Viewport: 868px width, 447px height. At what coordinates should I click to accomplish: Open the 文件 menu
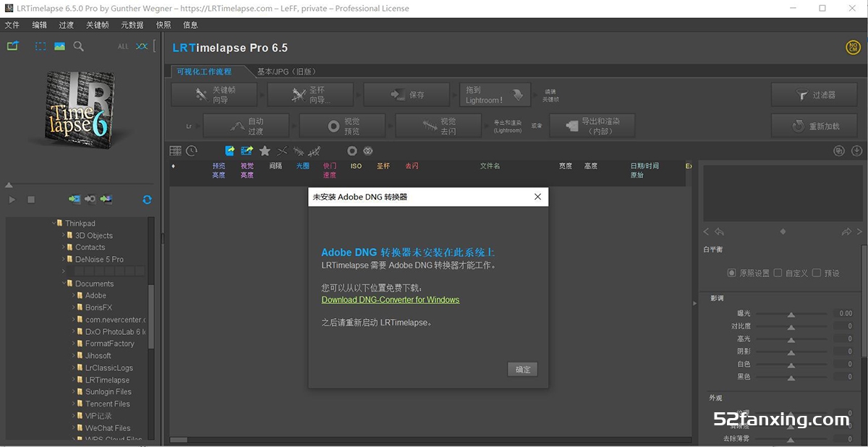point(12,25)
